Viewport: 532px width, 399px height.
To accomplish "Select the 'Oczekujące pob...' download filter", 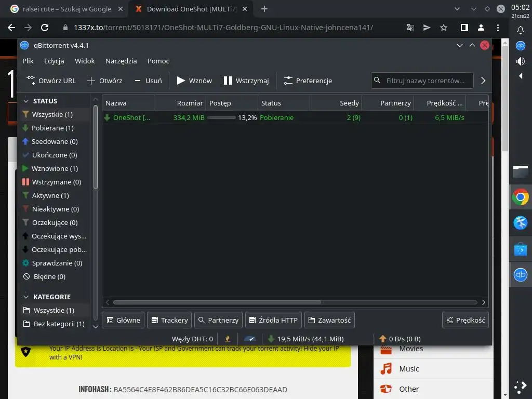I will [x=54, y=250].
